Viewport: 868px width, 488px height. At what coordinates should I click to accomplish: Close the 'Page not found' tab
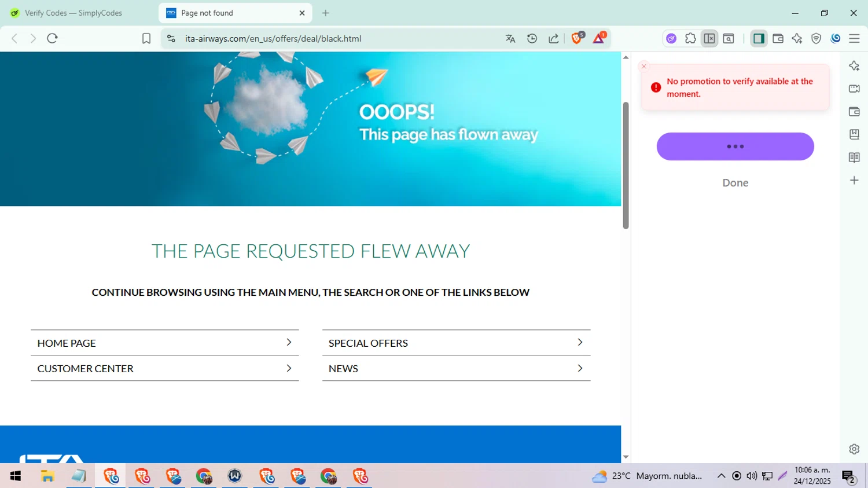pos(302,13)
